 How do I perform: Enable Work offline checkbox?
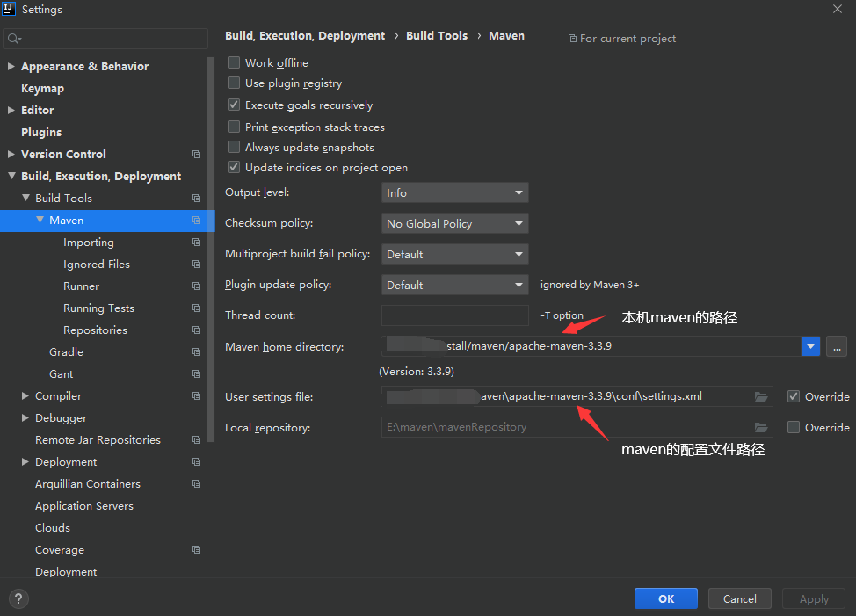[234, 62]
